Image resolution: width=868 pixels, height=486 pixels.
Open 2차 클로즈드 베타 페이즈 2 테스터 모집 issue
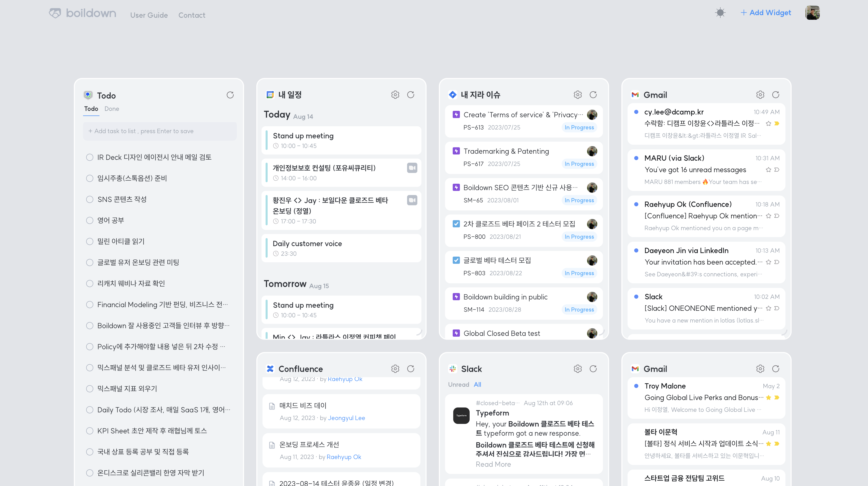pyautogui.click(x=524, y=230)
